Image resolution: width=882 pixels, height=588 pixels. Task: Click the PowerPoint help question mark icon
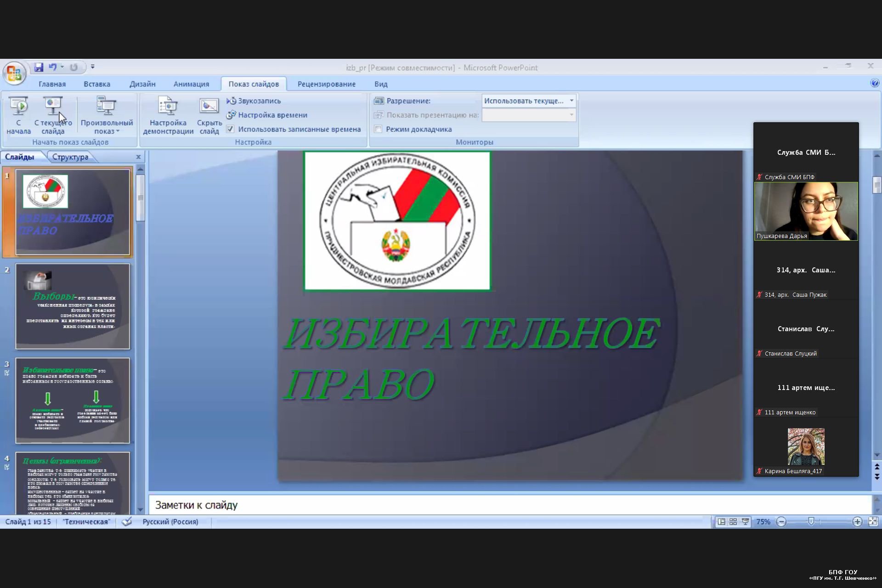pos(874,83)
